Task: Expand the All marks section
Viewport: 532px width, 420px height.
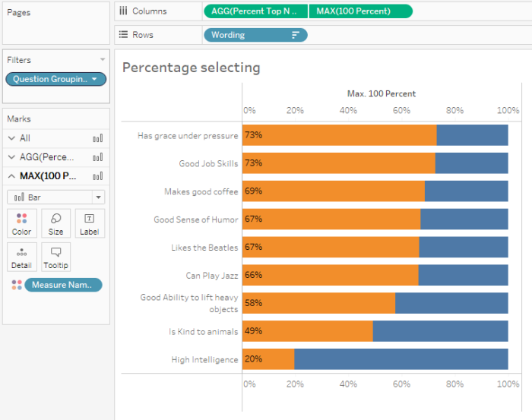Action: [11, 138]
